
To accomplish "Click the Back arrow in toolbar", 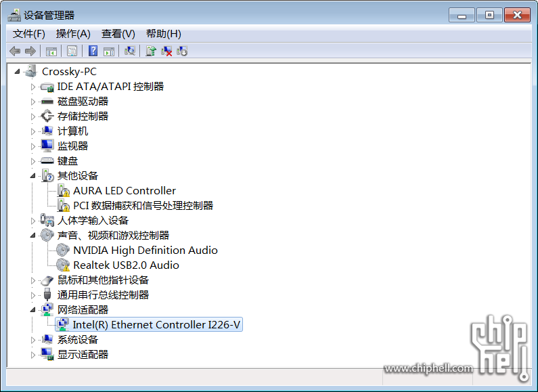I will [15, 51].
